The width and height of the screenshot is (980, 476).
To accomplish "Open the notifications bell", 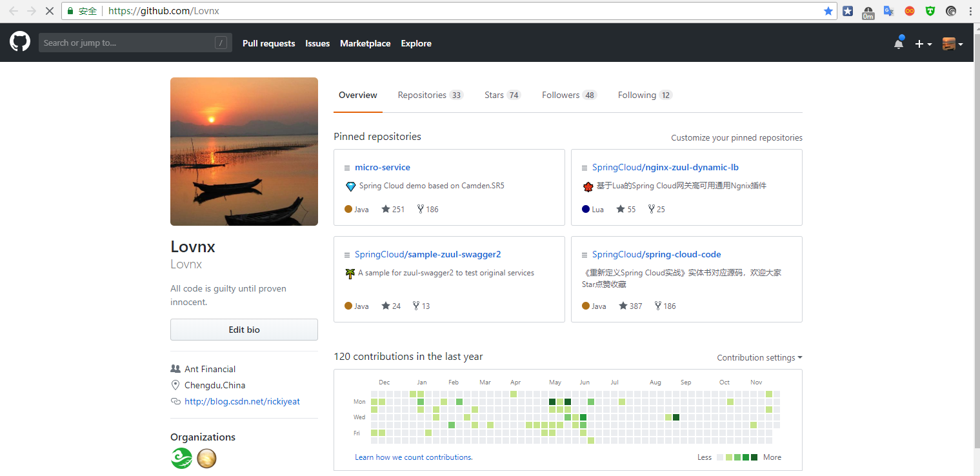I will (899, 43).
